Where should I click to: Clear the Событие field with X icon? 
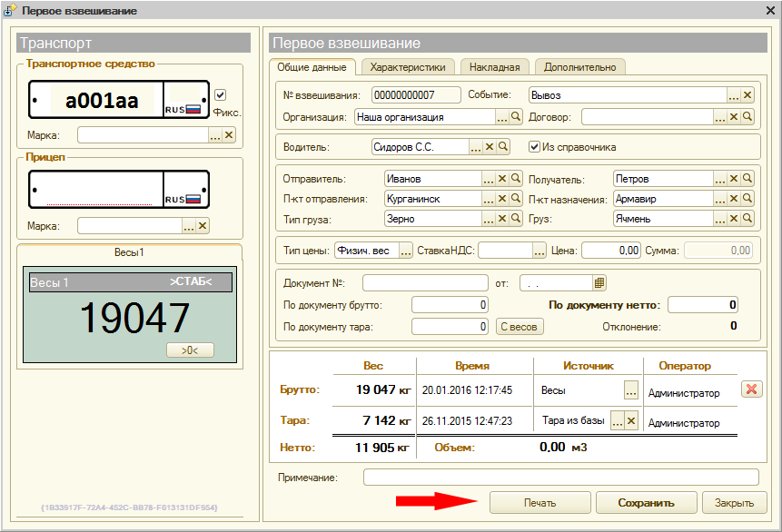click(747, 95)
